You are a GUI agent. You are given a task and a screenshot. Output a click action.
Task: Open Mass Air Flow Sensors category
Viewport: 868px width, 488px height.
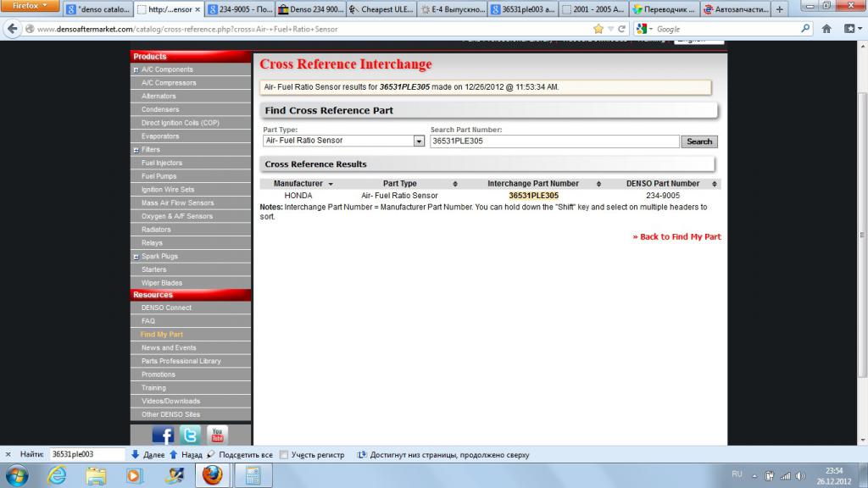click(178, 203)
